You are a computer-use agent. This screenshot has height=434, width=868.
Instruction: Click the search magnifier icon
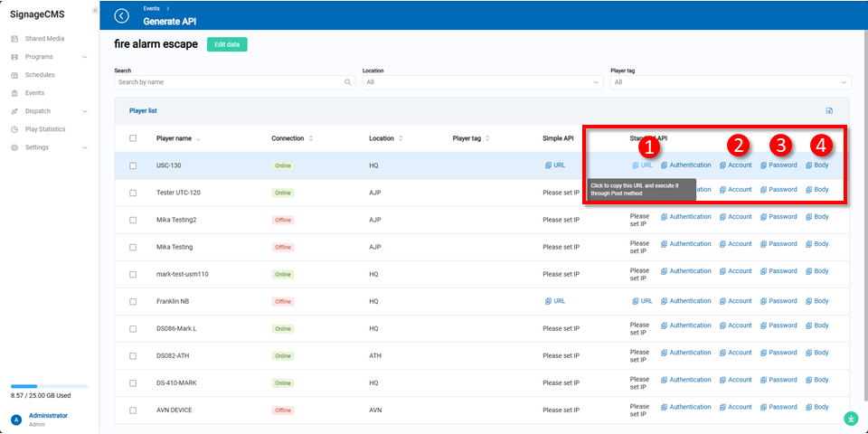(x=348, y=82)
